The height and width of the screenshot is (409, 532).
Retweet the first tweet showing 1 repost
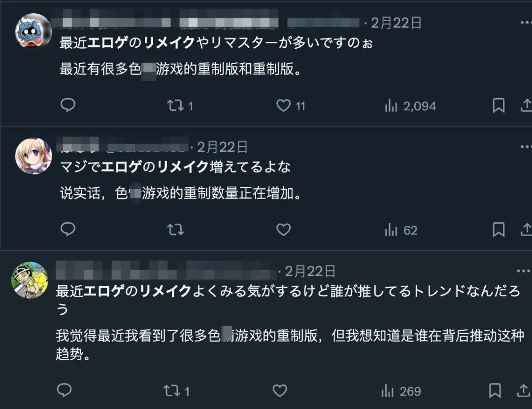176,105
